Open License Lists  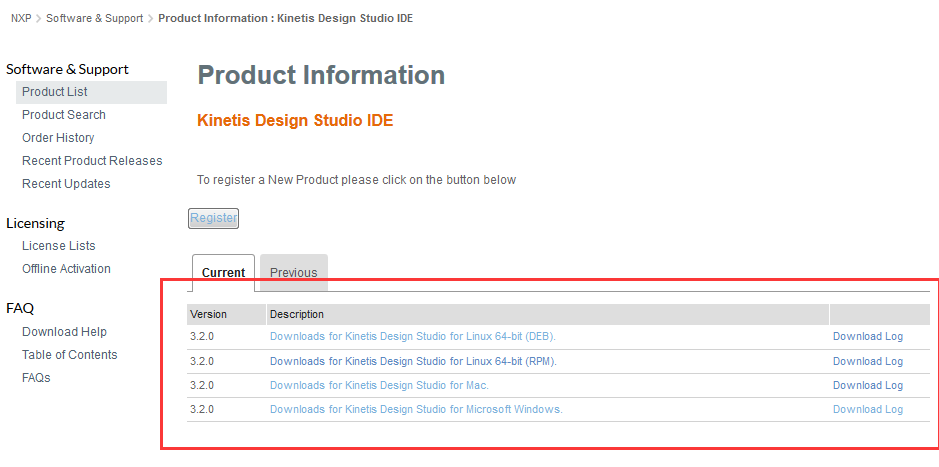coord(59,246)
